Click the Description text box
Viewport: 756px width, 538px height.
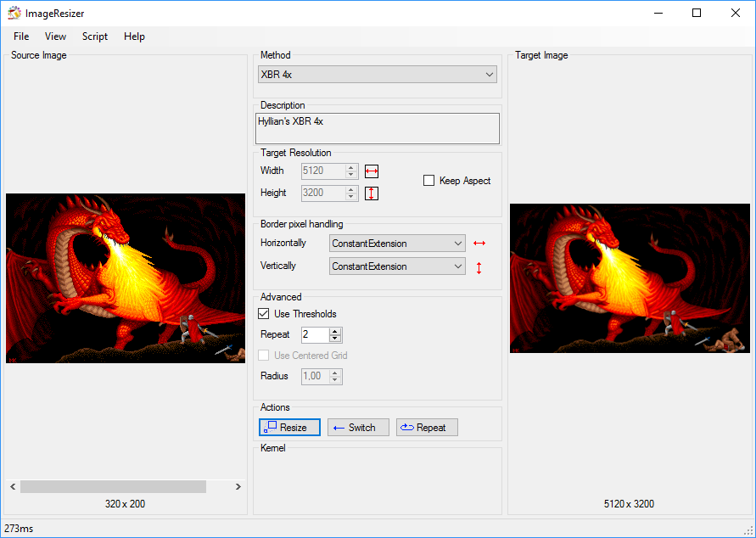[377, 128]
